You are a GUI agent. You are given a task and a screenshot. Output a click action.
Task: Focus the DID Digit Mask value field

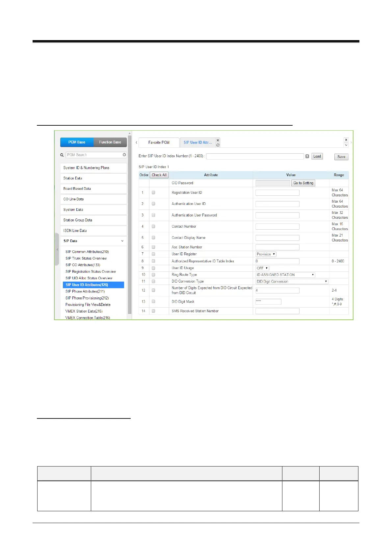click(268, 302)
